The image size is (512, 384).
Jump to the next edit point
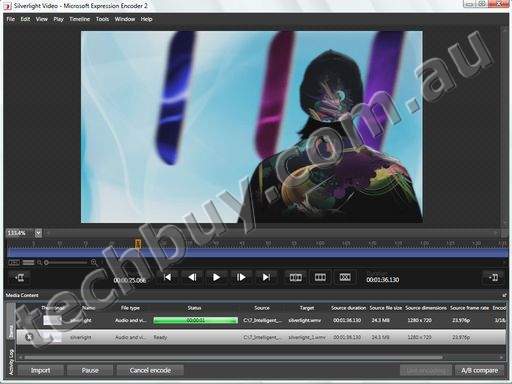pos(266,277)
